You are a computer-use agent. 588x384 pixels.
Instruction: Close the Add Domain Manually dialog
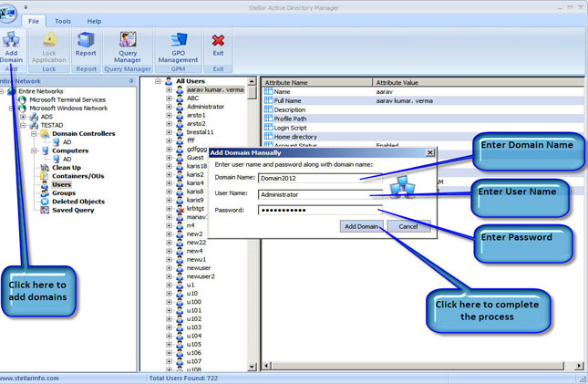click(x=430, y=152)
